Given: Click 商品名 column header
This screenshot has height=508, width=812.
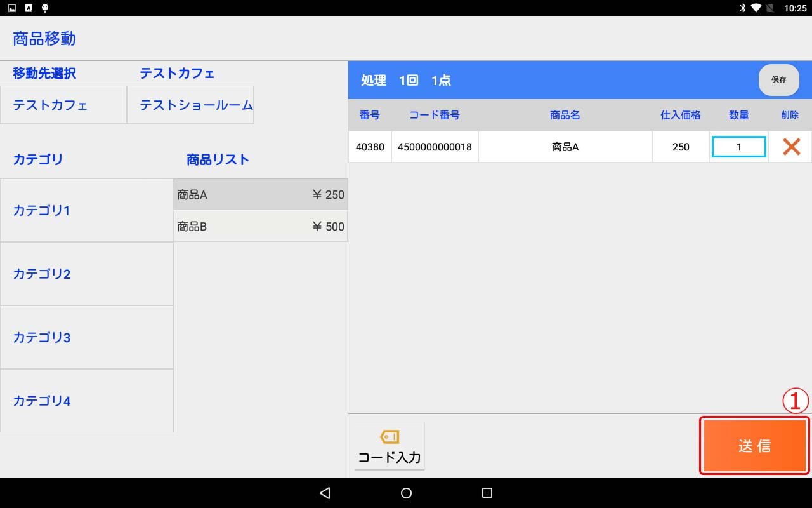Looking at the screenshot, I should (x=565, y=115).
